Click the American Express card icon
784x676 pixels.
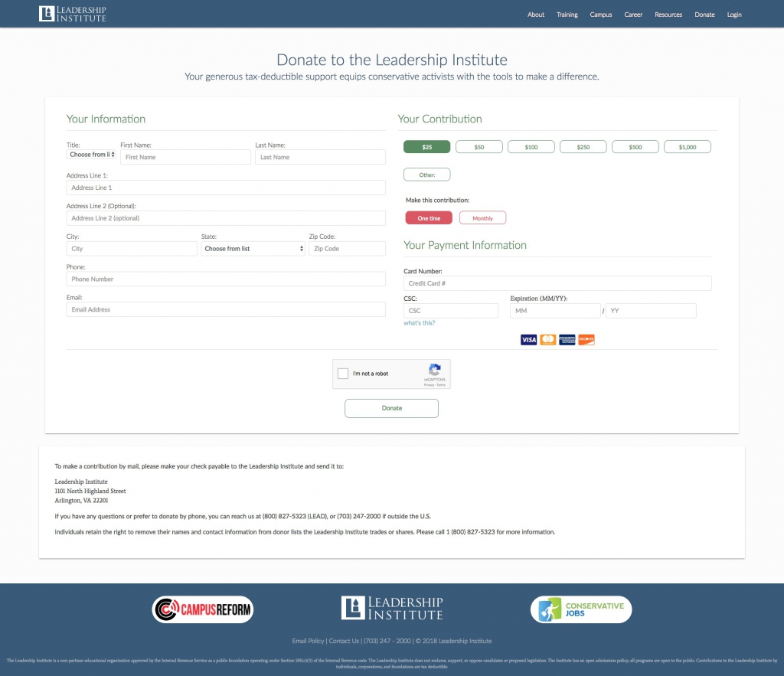pyautogui.click(x=567, y=340)
